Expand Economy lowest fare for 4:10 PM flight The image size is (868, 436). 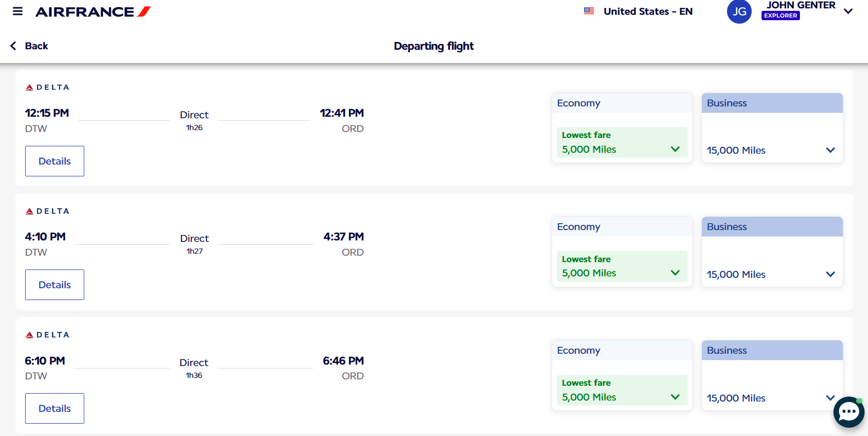[x=675, y=273]
